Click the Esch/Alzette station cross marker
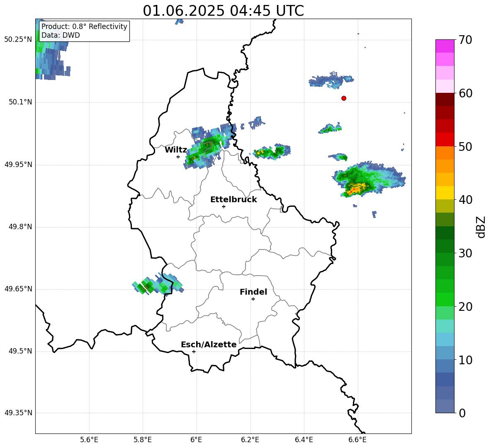Image resolution: width=491 pixels, height=448 pixels. point(194,351)
